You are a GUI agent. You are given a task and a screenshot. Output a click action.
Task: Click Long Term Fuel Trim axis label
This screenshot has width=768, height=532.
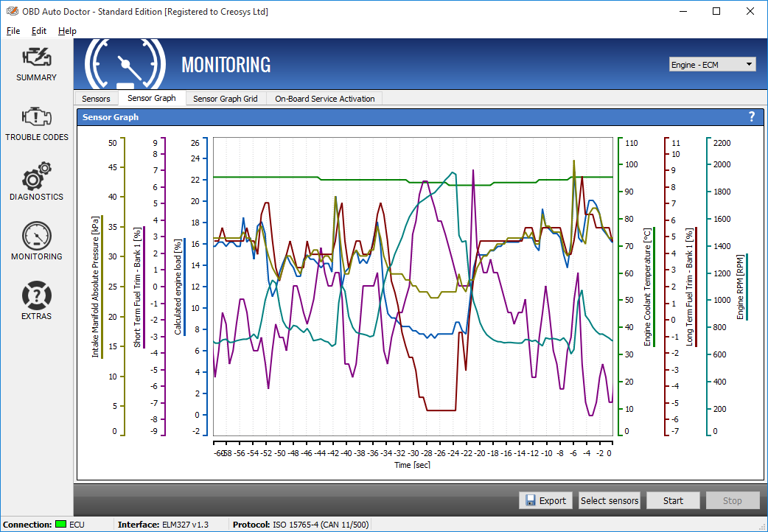point(689,287)
